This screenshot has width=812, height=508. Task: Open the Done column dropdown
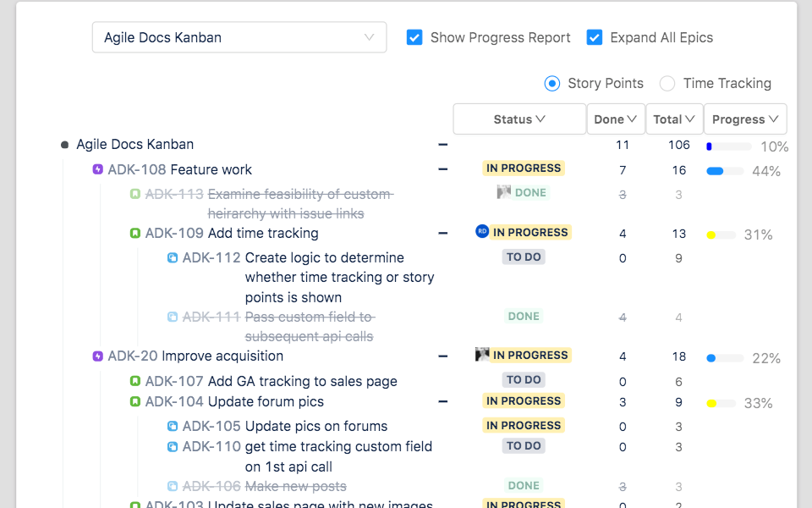(616, 119)
